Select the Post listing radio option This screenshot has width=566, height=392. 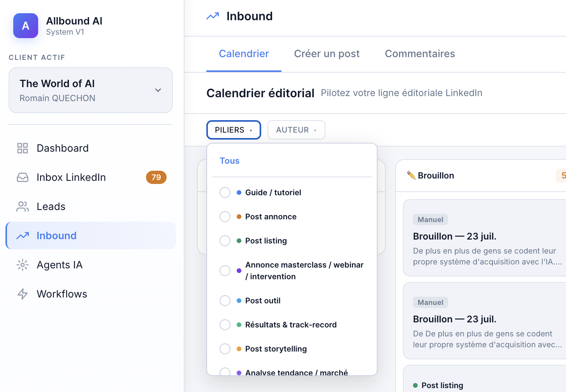tap(225, 241)
